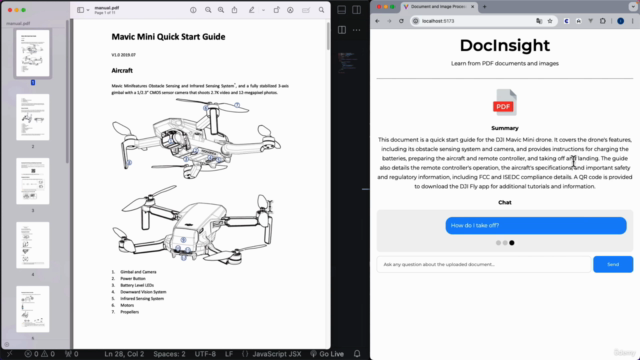Screen dimensions: 640x360
Task: Open notifications bell in VS Code status bar
Action: coord(357,354)
